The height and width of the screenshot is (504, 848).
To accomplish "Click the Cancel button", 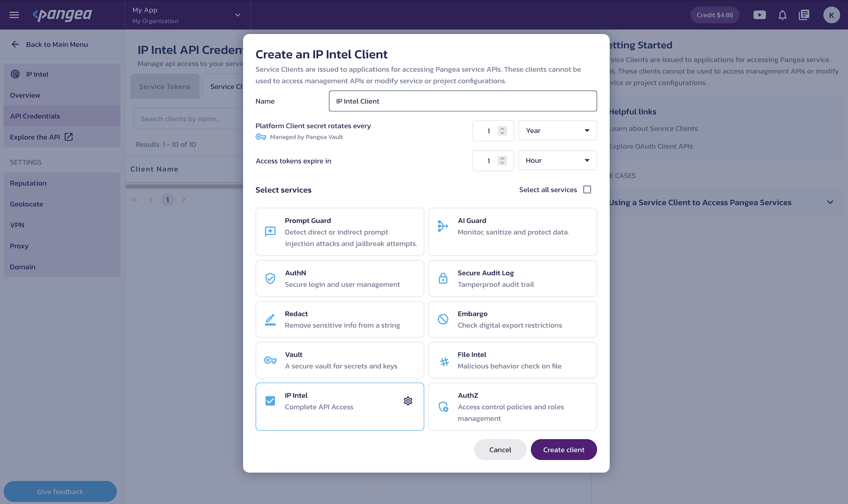I will [500, 449].
